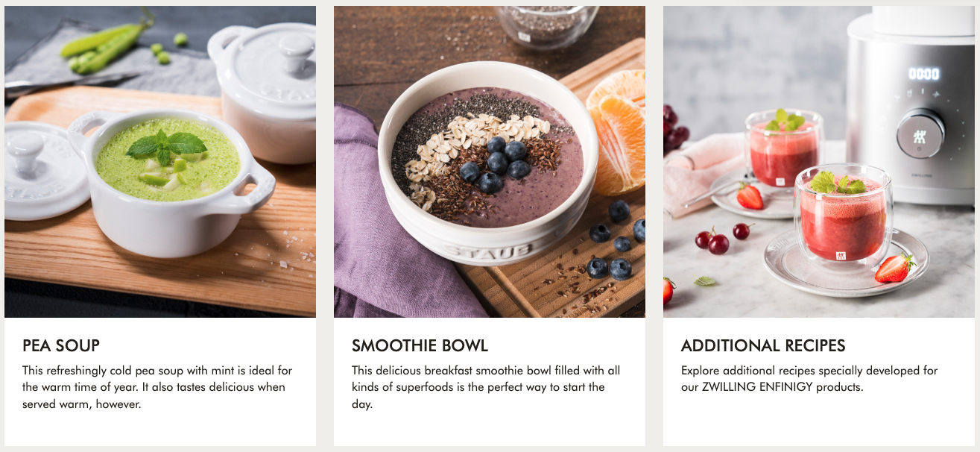The width and height of the screenshot is (980, 452).
Task: Select the breakfast smoothie bowl description text
Action: pos(486,387)
